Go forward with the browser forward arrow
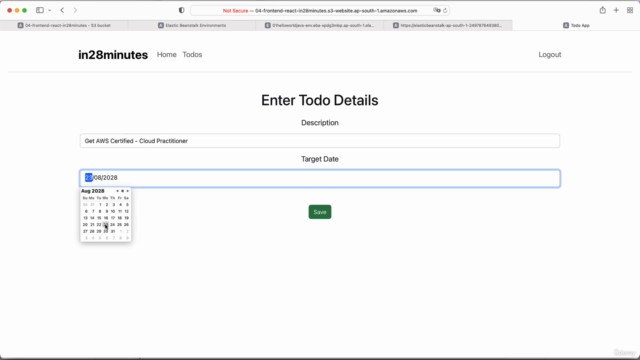 click(75, 10)
